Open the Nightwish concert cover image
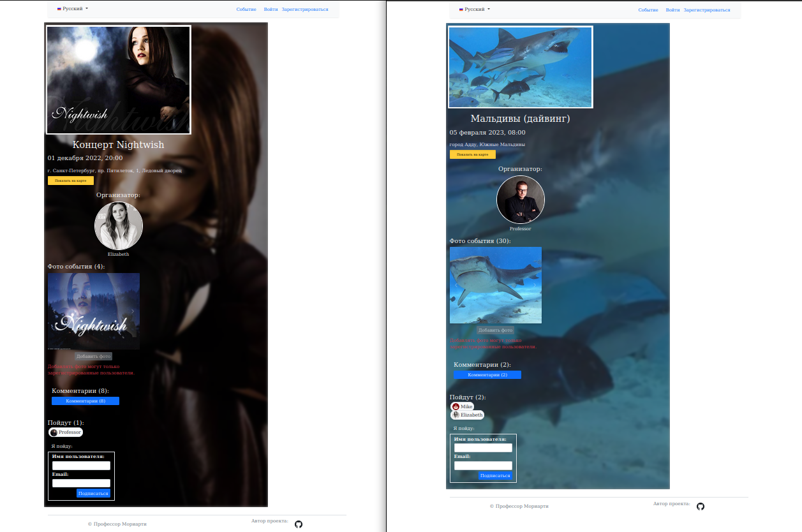 point(119,80)
